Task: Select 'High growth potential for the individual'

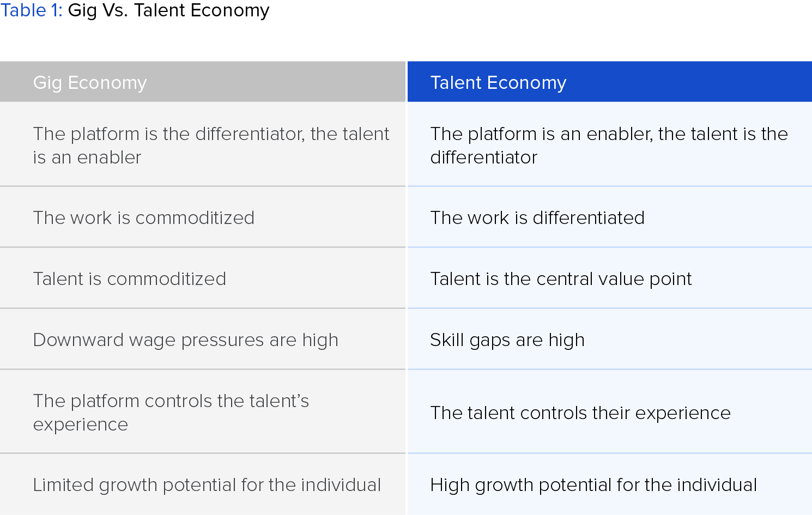Action: pos(593,485)
